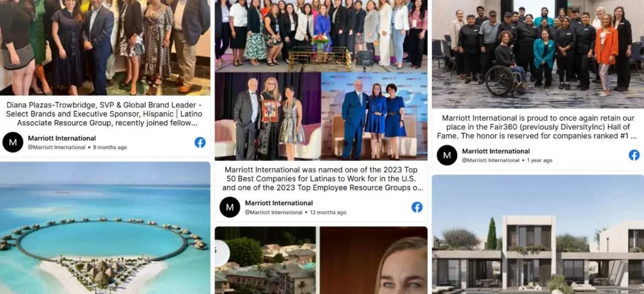Open Marriott International name on the Fair360 post
The image size is (644, 294).
(496, 151)
